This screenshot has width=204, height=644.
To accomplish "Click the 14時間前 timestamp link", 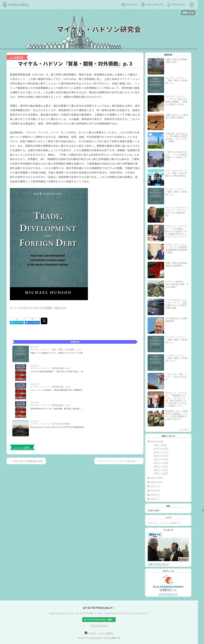I will pyautogui.click(x=47, y=308).
